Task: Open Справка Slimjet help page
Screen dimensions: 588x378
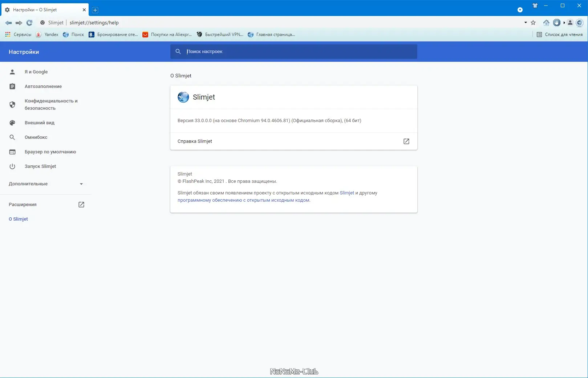Action: coord(293,141)
